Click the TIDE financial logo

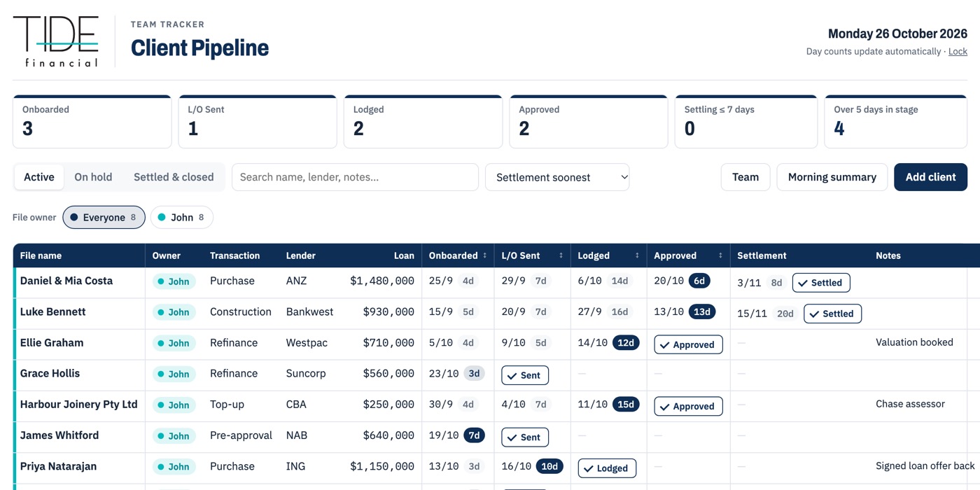(56, 42)
